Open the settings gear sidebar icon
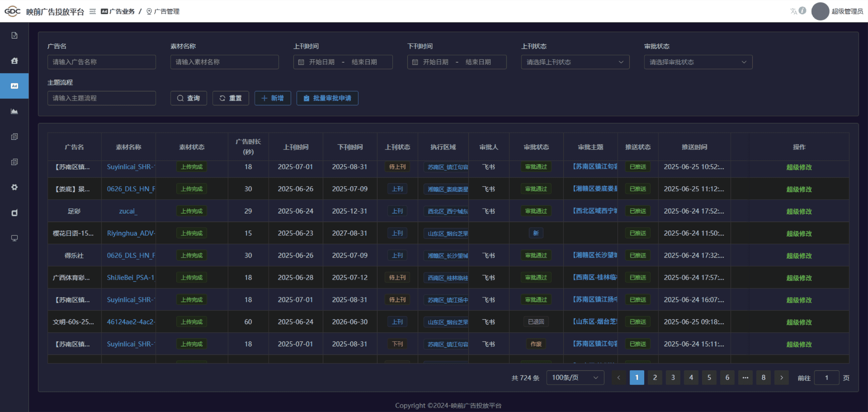The image size is (868, 412). point(14,187)
